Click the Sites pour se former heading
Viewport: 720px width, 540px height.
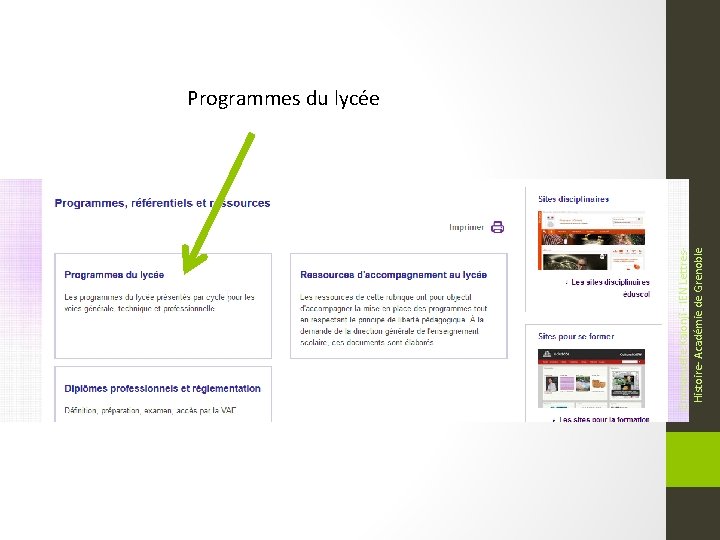click(576, 337)
